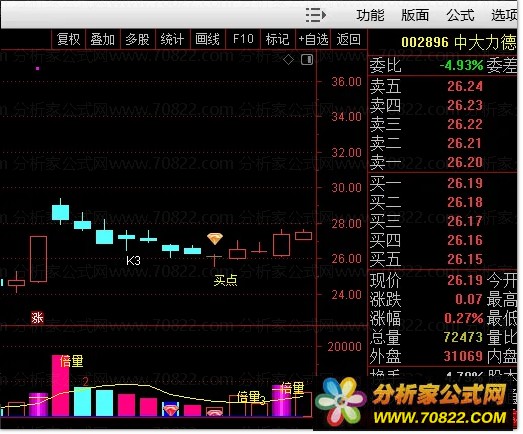This screenshot has height=434, width=523.
Task: Select the 画线 drawing tool button
Action: pyautogui.click(x=207, y=39)
